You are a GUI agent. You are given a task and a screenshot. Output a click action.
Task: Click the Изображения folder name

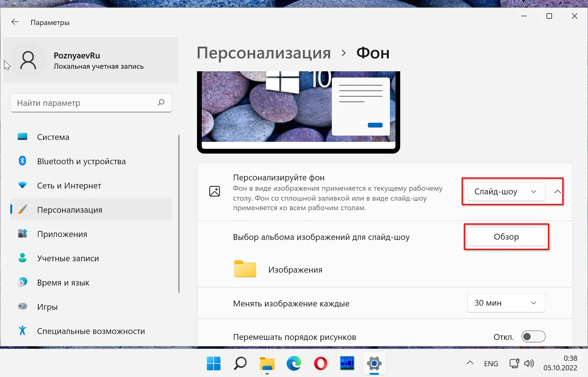click(295, 270)
